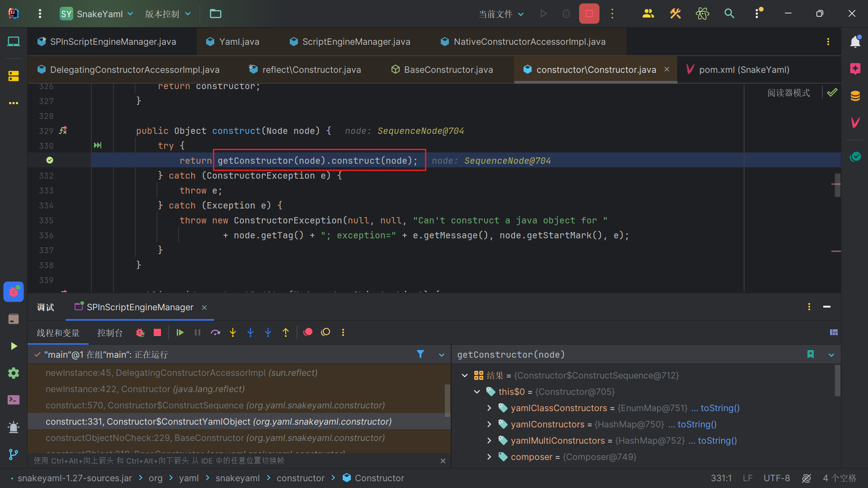Open version control dropdown

tap(168, 14)
